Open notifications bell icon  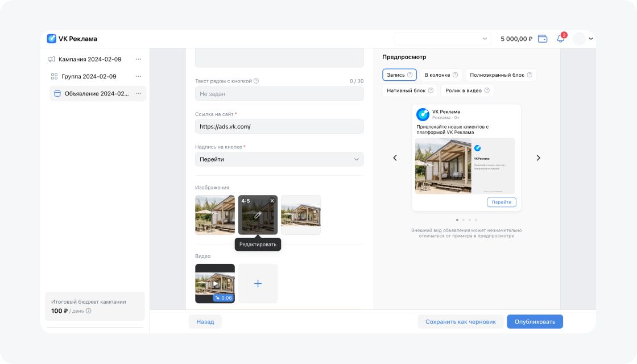pos(560,39)
